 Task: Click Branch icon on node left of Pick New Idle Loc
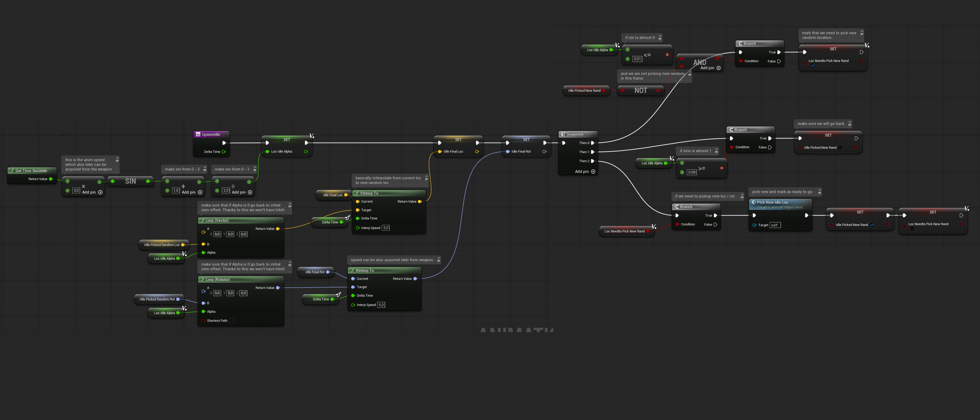click(x=677, y=207)
